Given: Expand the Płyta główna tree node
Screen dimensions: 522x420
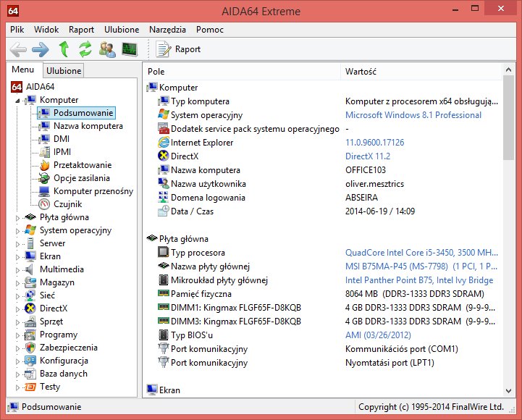Looking at the screenshot, I should point(17,218).
